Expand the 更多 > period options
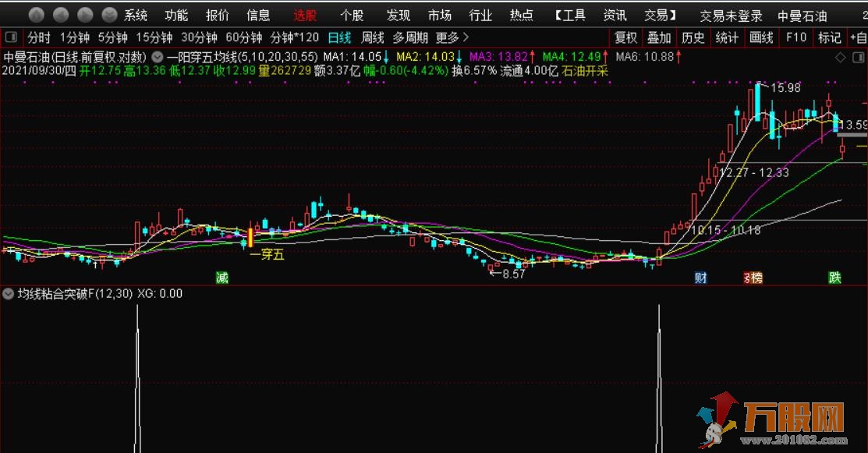 tap(452, 37)
